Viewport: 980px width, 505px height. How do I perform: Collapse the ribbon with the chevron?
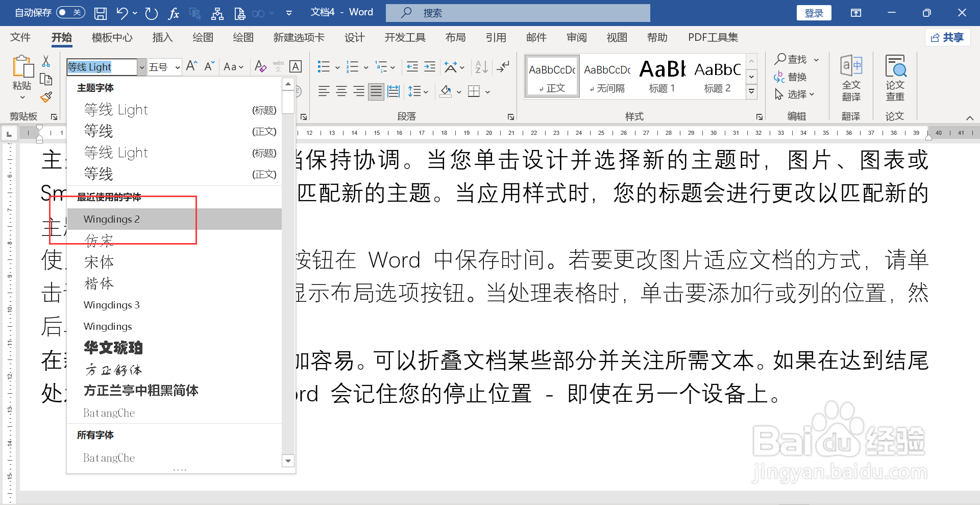pos(970,118)
